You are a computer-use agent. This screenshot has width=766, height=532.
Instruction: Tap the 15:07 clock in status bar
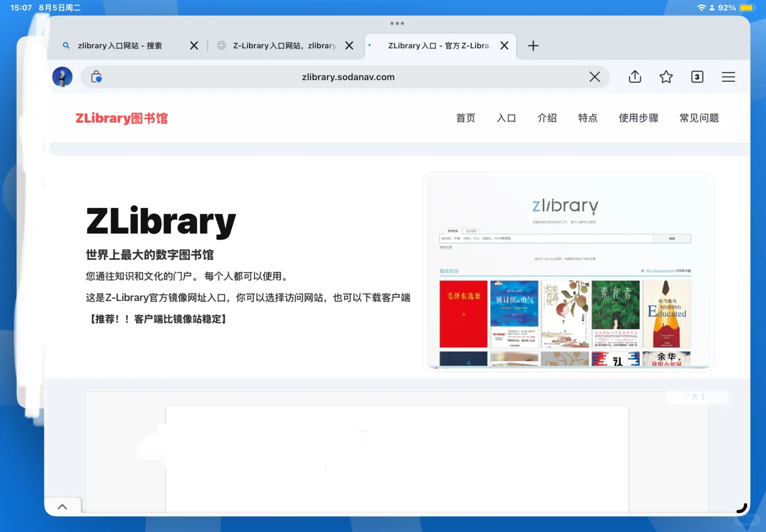pos(21,8)
